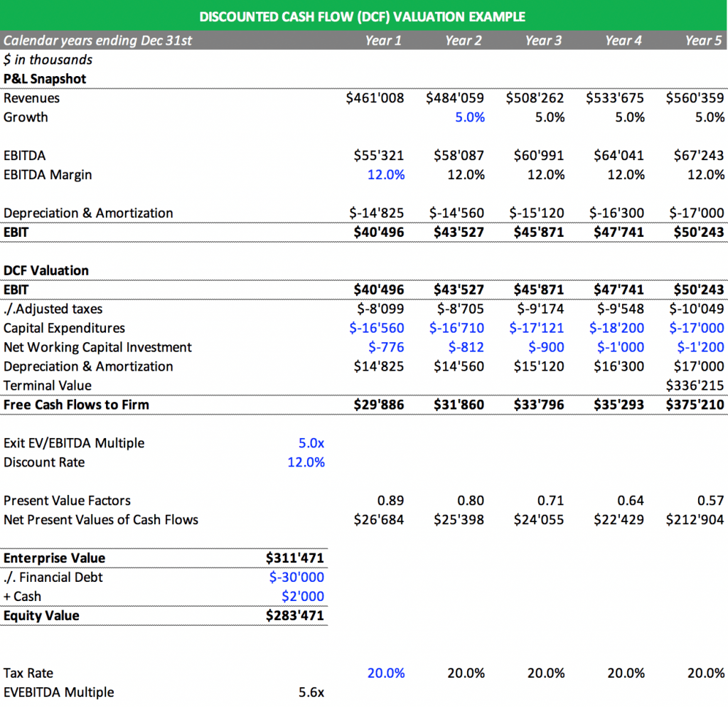Select the blue Tax Rate 20.0% input
The image size is (728, 707).
click(386, 673)
